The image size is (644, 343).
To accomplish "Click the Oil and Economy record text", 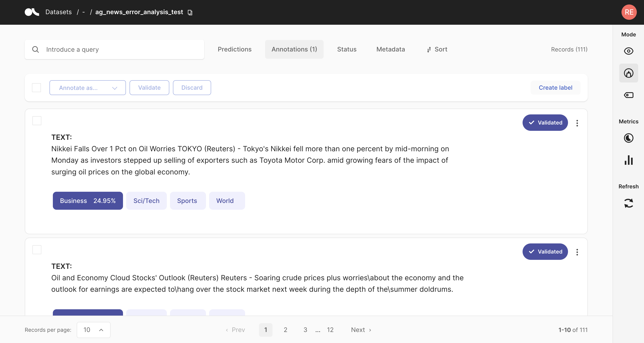I will pos(257,283).
